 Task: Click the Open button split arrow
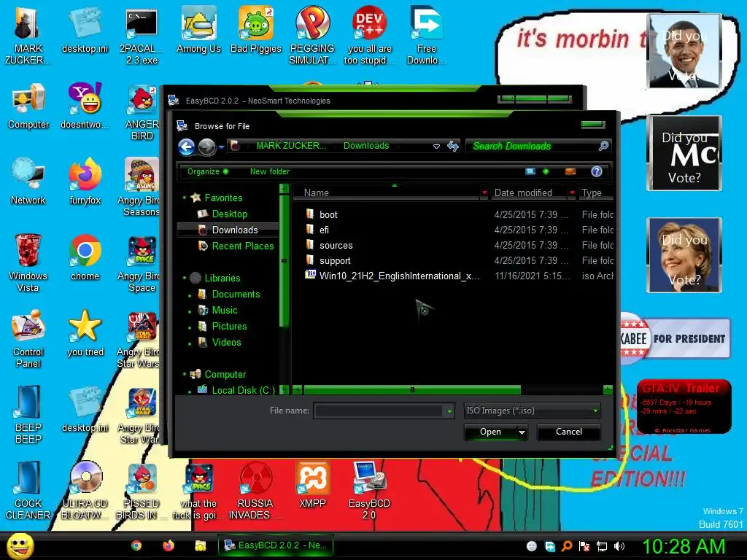522,432
